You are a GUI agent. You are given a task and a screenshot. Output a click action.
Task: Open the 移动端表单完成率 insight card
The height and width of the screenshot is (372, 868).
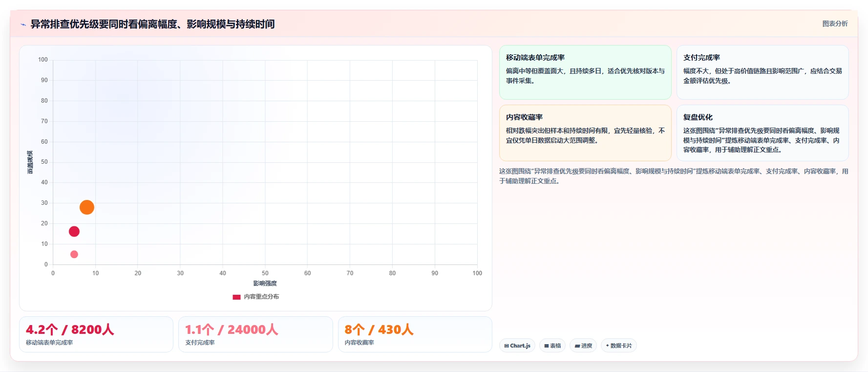(x=585, y=72)
